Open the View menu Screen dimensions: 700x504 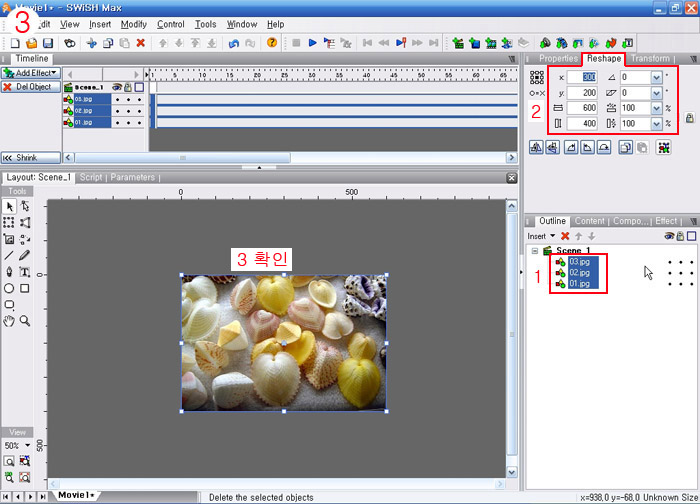pos(70,24)
